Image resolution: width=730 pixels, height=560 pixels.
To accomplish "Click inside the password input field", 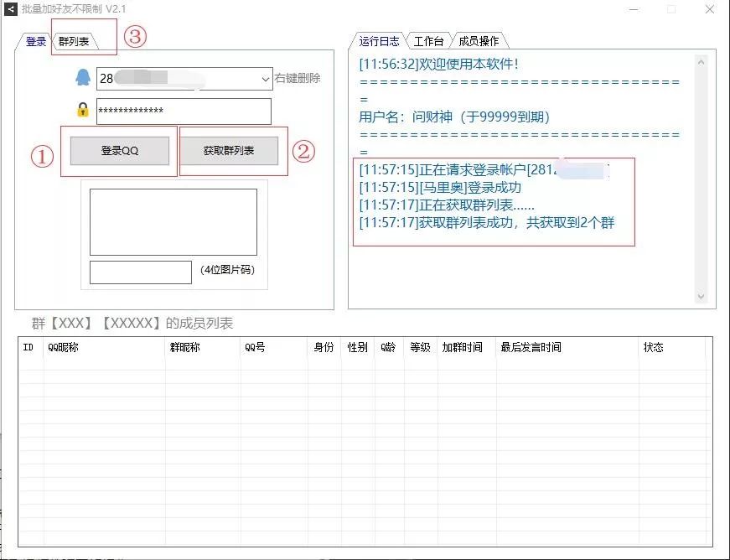I will click(x=184, y=111).
